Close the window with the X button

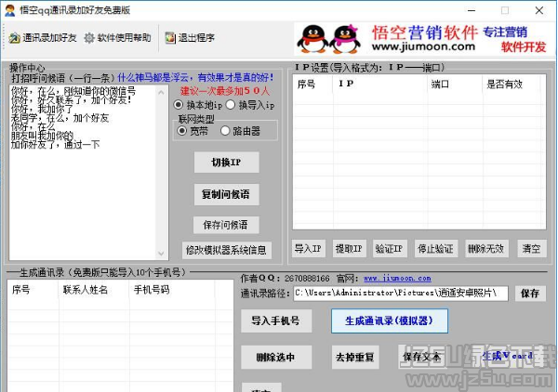coord(539,10)
